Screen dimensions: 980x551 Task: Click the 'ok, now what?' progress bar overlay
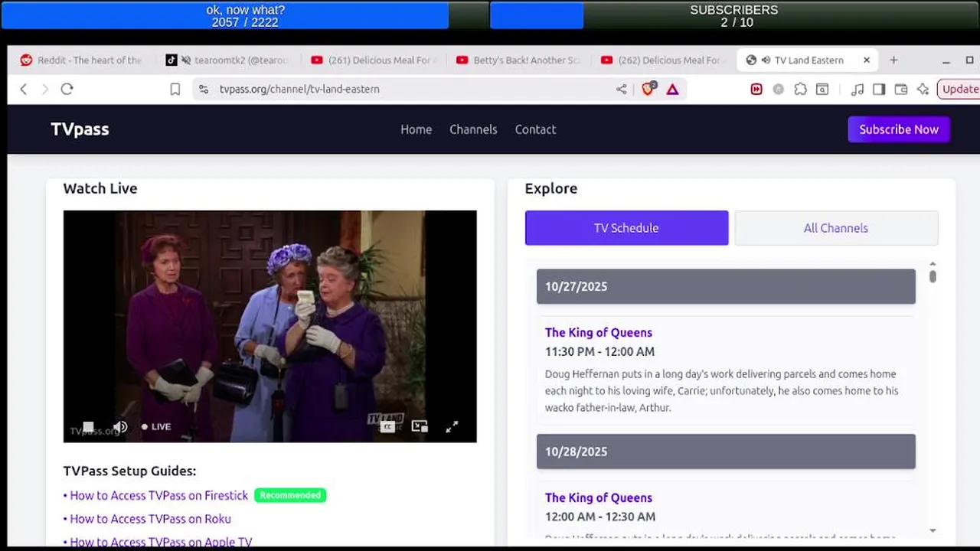245,15
